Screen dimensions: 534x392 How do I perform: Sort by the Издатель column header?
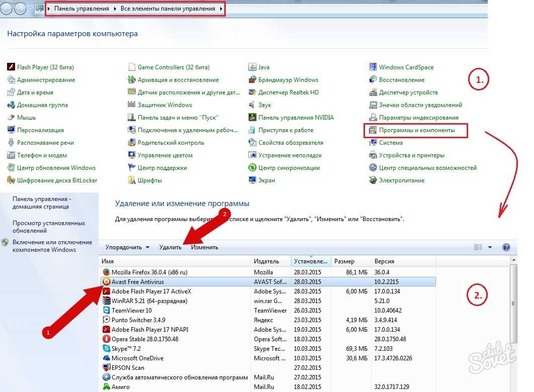271,261
